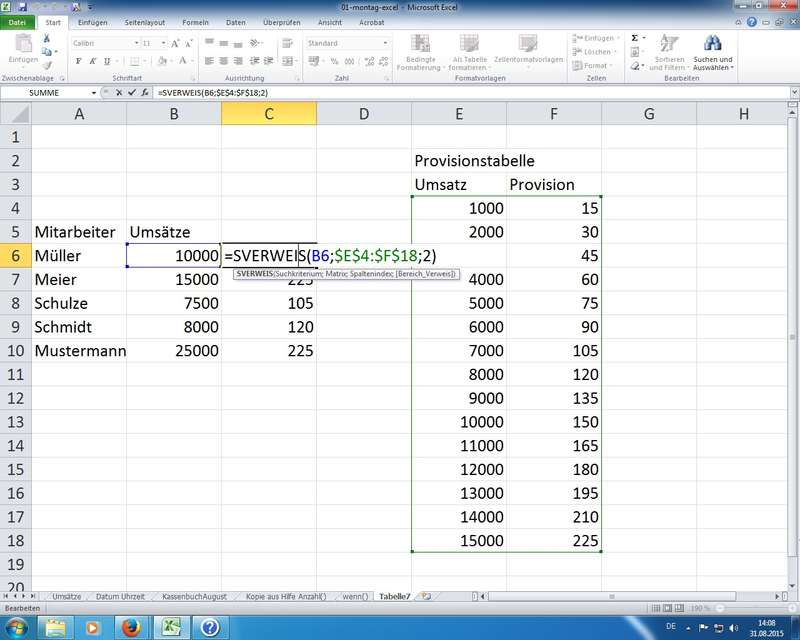Click column header G
This screenshot has height=640, width=800.
649,113
